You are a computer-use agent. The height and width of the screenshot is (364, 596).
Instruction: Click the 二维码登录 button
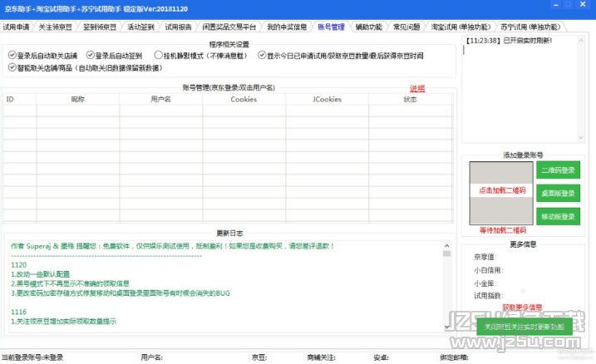click(558, 170)
